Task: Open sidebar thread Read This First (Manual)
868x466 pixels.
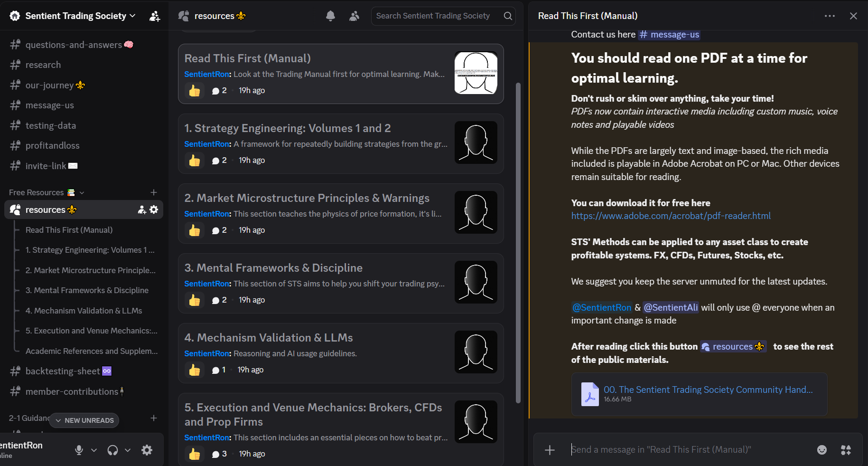Action: 69,230
